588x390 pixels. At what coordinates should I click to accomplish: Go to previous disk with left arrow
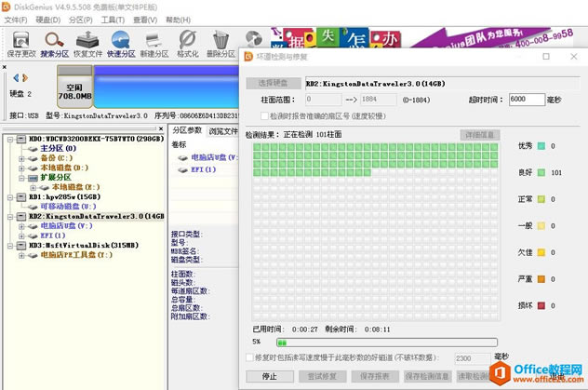click(16, 78)
